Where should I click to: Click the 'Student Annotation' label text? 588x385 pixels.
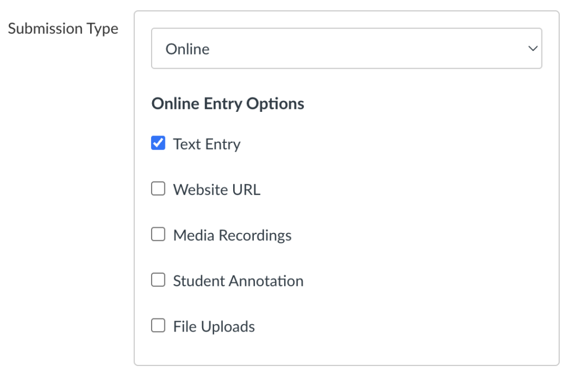point(238,281)
